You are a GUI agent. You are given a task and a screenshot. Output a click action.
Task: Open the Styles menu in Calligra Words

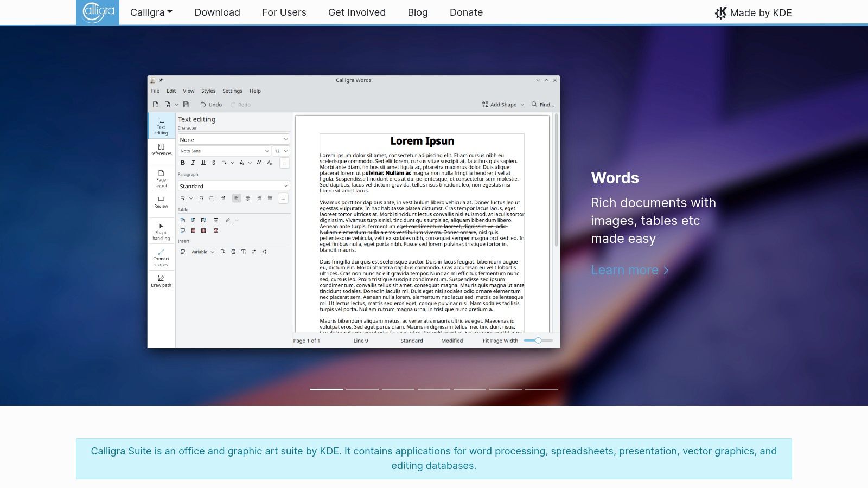click(x=208, y=91)
